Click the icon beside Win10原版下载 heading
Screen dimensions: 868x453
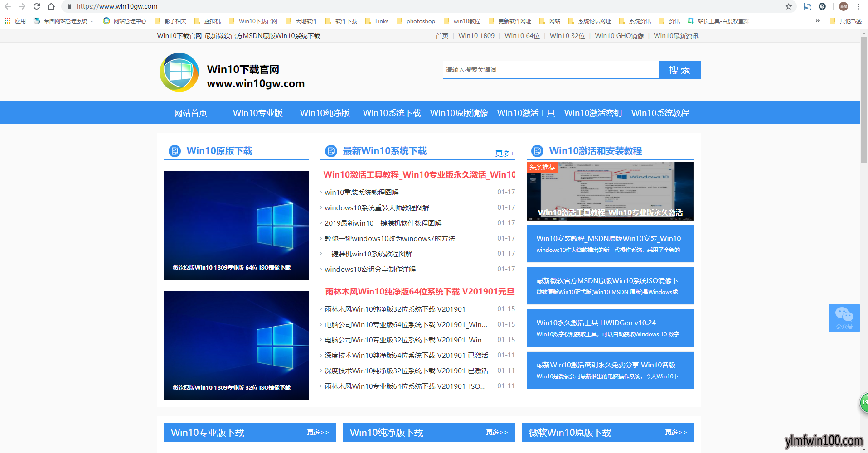[175, 151]
